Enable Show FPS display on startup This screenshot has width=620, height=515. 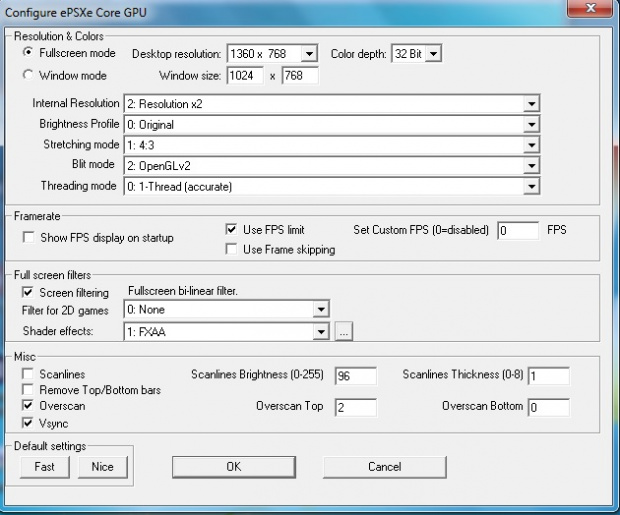click(28, 237)
